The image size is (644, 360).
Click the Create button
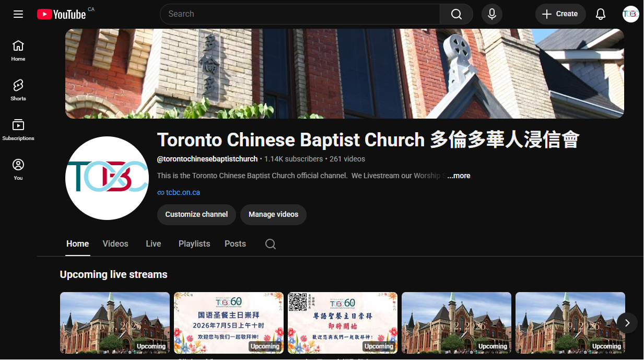pyautogui.click(x=560, y=14)
